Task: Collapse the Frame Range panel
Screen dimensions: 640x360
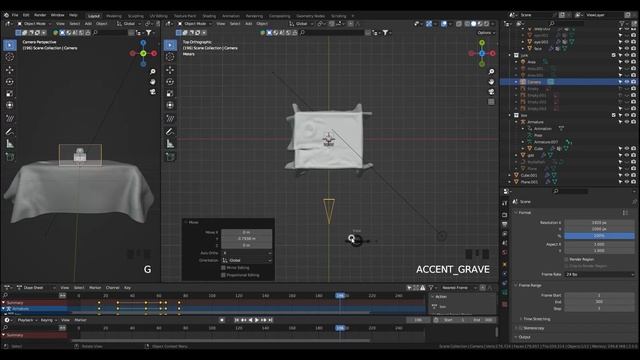Action: click(x=516, y=285)
